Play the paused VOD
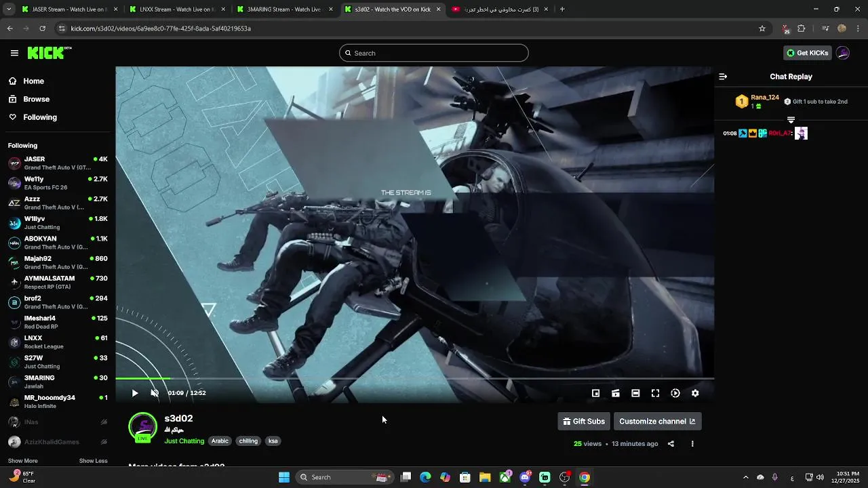The width and height of the screenshot is (868, 488). pyautogui.click(x=135, y=393)
